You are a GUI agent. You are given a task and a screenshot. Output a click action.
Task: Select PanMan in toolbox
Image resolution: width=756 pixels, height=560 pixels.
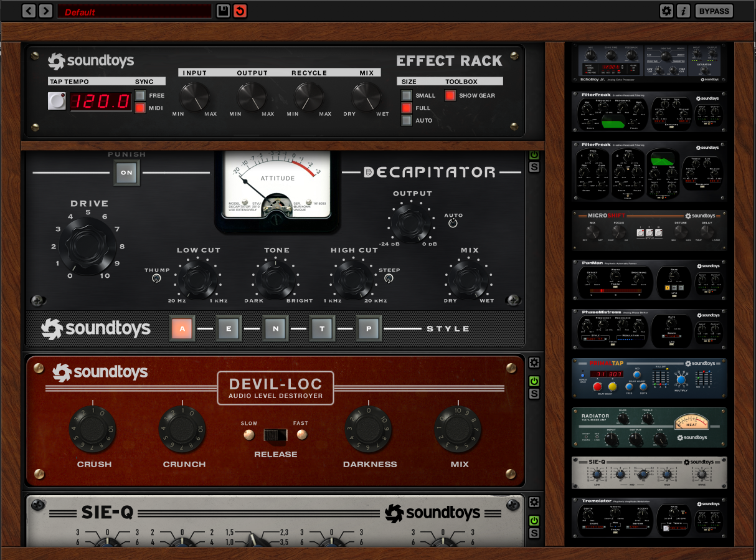(650, 280)
